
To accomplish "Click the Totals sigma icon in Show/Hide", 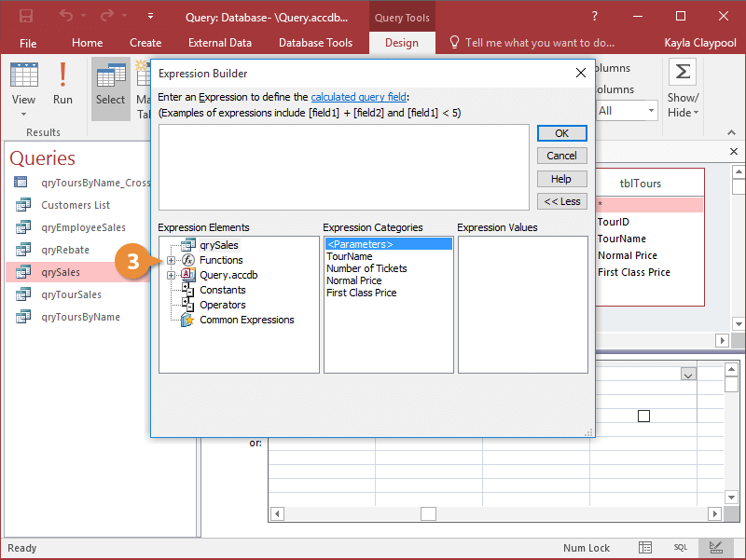I will 682,71.
